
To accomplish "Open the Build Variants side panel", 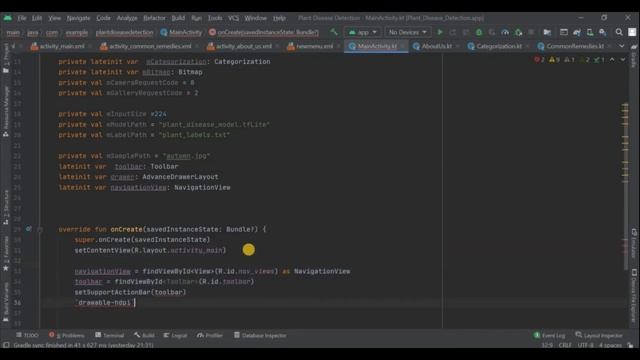I will coord(6,301).
